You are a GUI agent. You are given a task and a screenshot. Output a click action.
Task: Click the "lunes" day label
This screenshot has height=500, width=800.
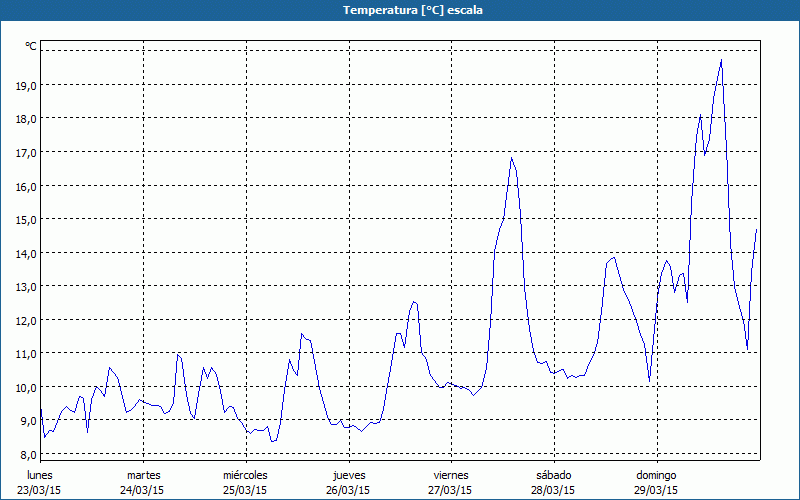39,474
